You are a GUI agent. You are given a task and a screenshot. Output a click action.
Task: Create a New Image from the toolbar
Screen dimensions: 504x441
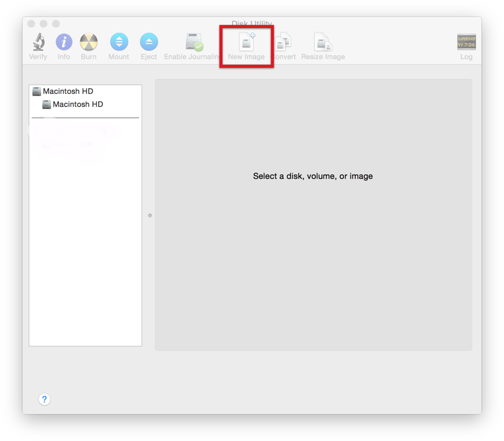[x=246, y=43]
